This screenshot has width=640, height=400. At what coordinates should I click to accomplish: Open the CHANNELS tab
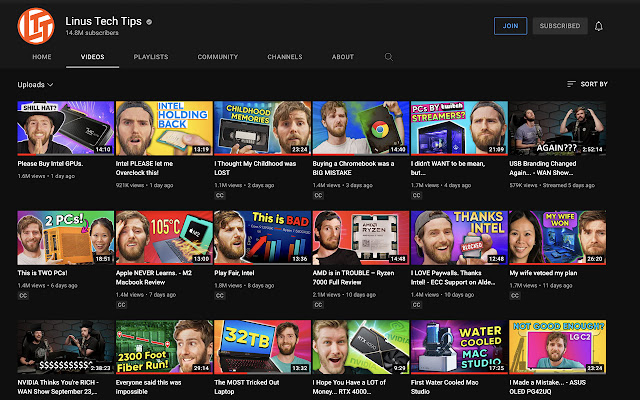[285, 57]
